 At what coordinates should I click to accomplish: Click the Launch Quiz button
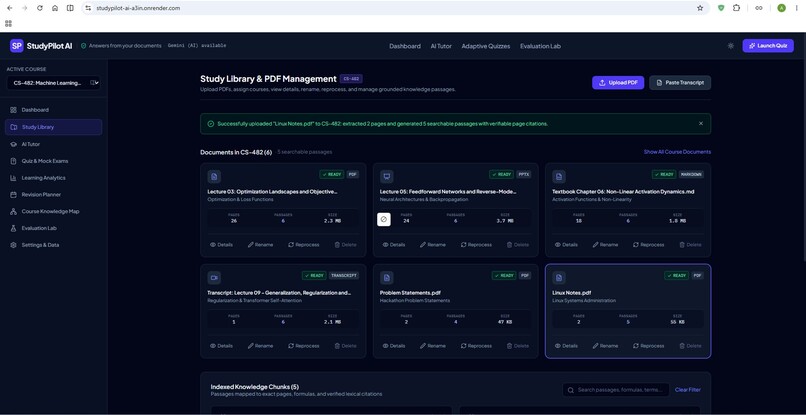click(768, 46)
